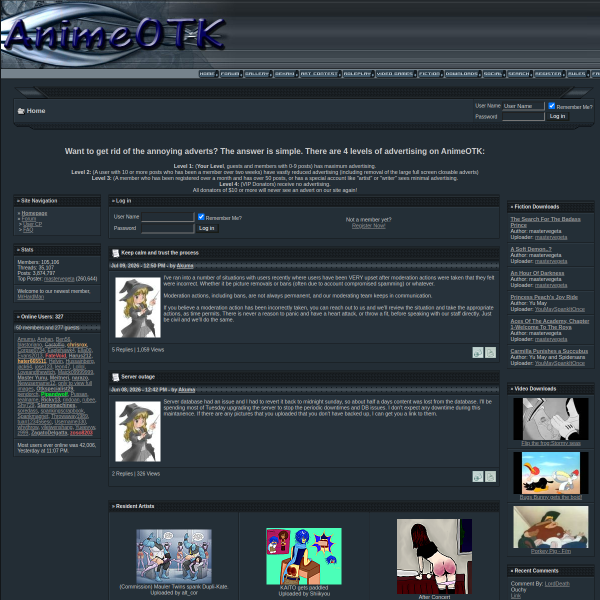Open SEARCH in the navigation bar
Image resolution: width=600 pixels, height=600 pixels.
tap(520, 74)
